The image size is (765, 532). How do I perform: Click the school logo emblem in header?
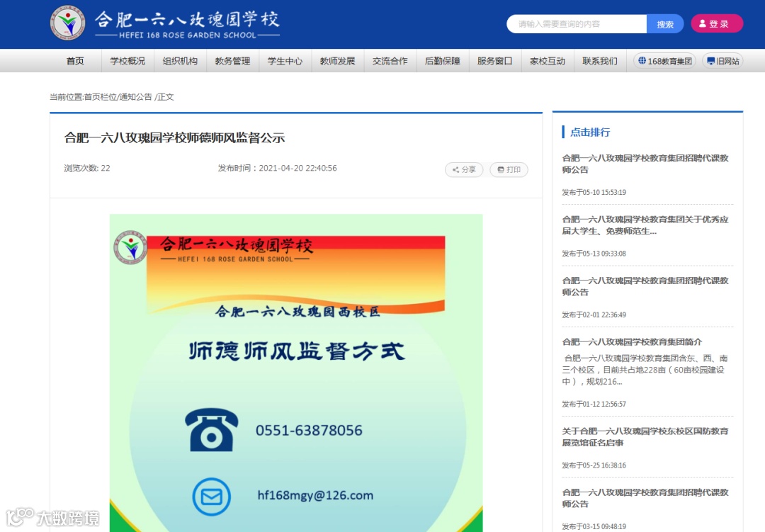[x=68, y=23]
